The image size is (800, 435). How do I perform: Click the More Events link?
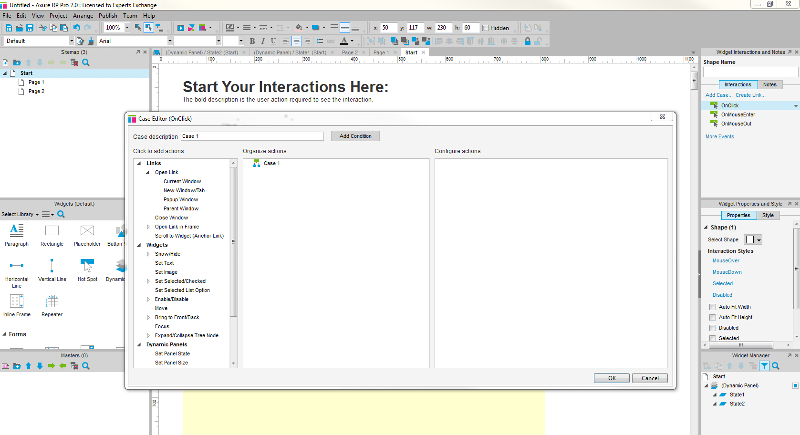[719, 137]
